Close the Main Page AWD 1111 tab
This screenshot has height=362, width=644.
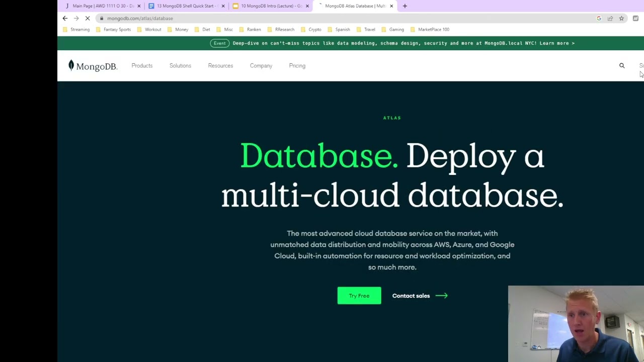139,6
